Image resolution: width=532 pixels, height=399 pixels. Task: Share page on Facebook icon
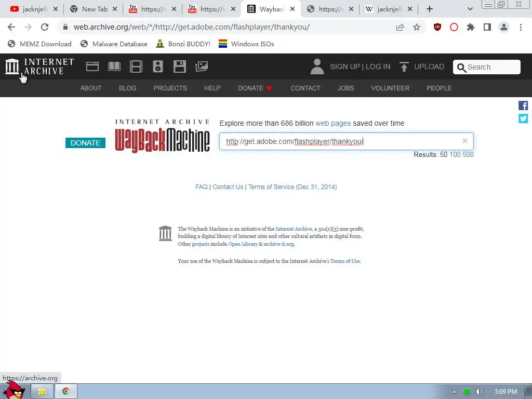pos(523,105)
